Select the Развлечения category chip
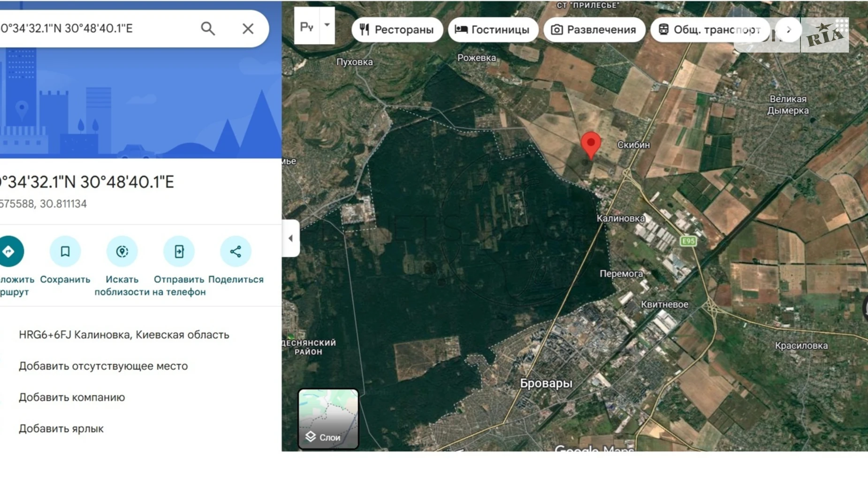Viewport: 868px width, 488px height. coord(594,30)
